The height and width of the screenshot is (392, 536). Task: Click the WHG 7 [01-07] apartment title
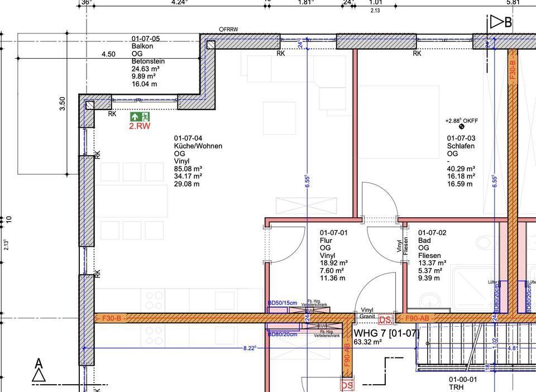coord(386,333)
